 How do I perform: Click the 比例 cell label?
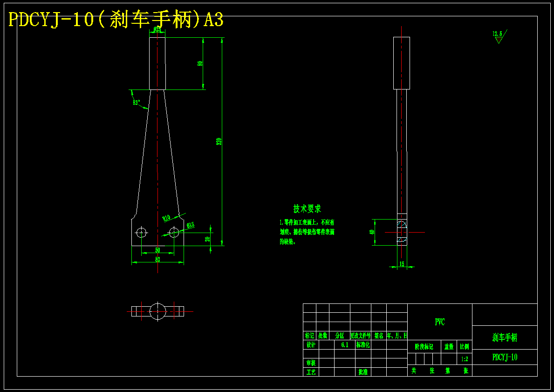click(x=465, y=347)
